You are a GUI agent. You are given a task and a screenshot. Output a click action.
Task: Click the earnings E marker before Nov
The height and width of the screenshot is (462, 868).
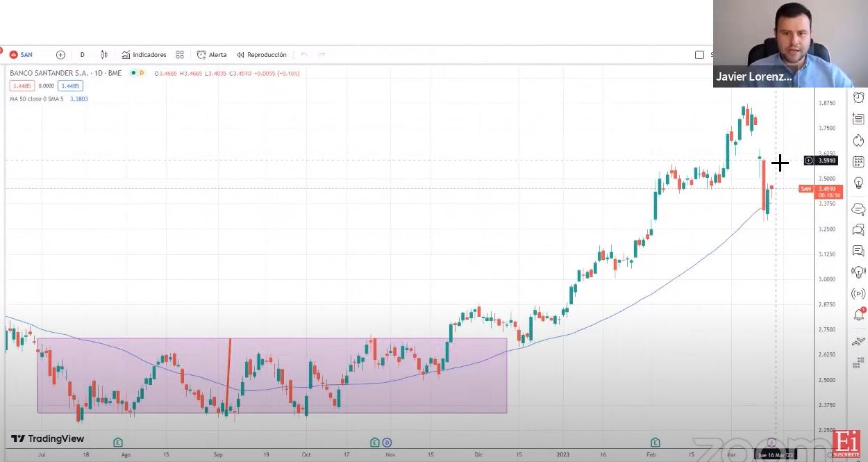click(375, 442)
